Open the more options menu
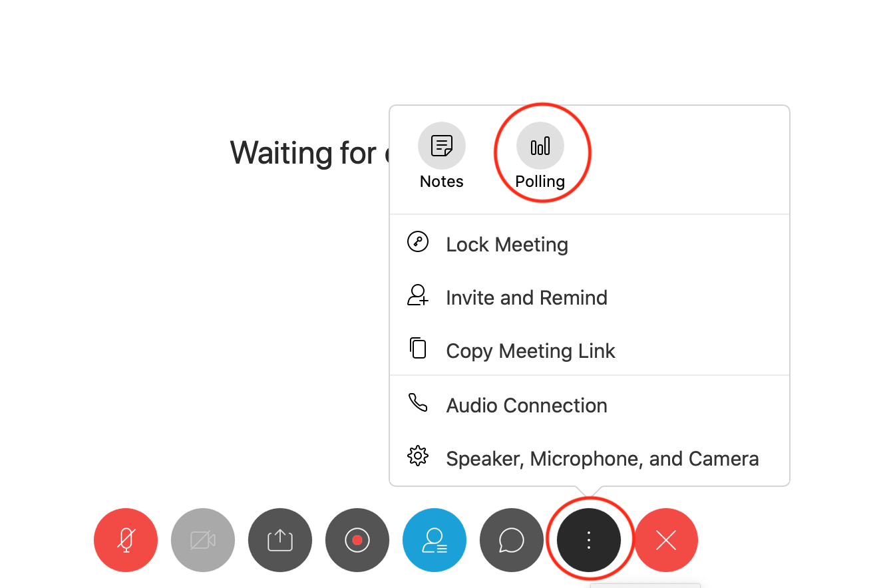The width and height of the screenshot is (889, 588). 588,540
